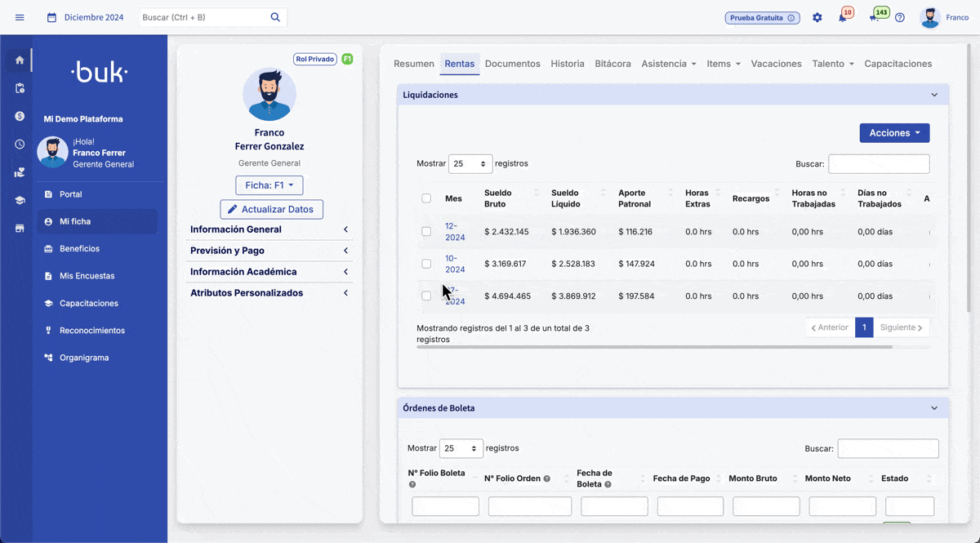Select the clipboard icon in left rail

(20, 88)
